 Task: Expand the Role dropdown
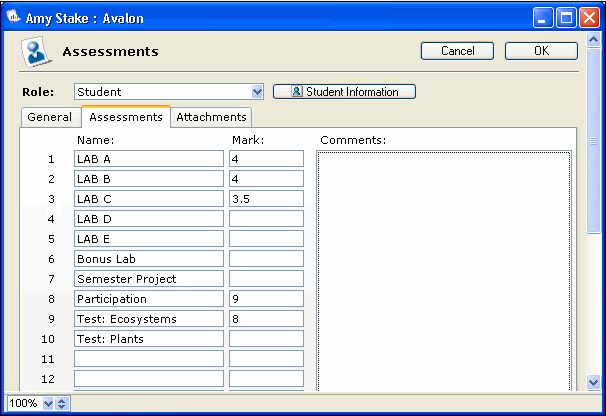point(258,92)
